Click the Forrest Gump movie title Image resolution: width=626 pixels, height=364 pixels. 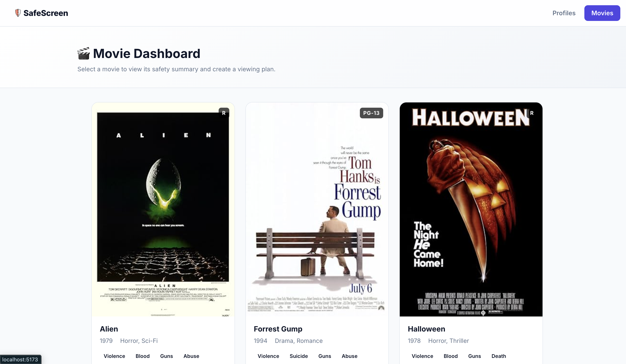coord(278,329)
